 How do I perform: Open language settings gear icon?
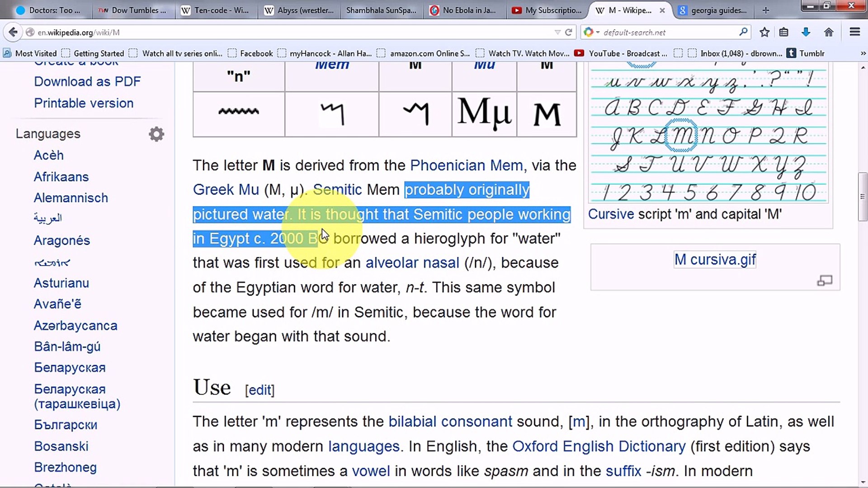pos(156,134)
